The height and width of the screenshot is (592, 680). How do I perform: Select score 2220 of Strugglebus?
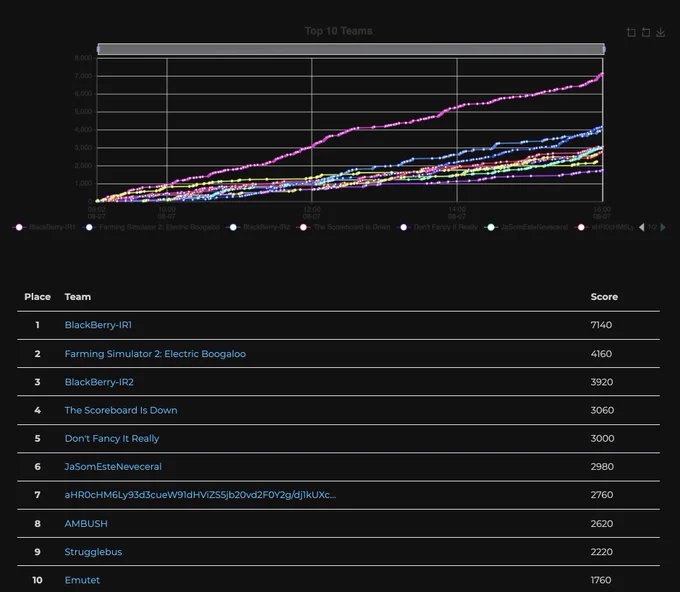(602, 552)
